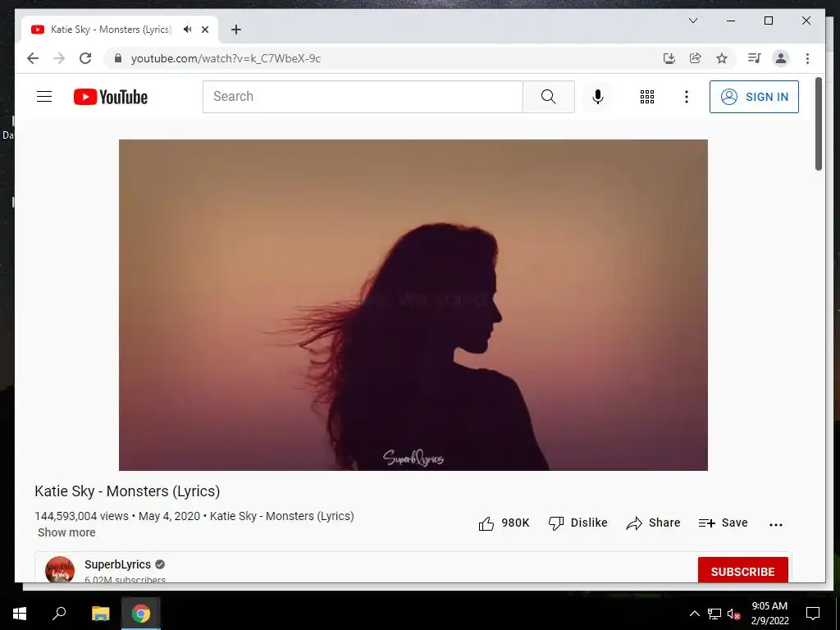The height and width of the screenshot is (630, 840).
Task: Click the browser forward arrow
Action: 59,58
